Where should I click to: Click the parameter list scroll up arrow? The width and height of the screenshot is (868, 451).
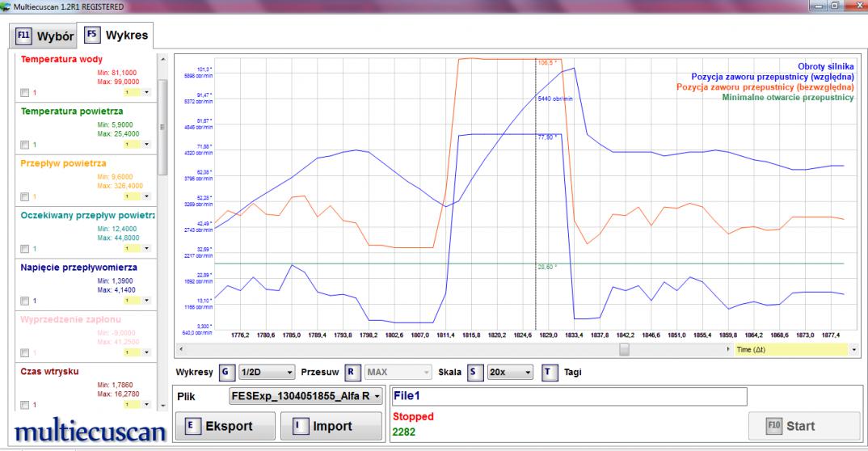[x=162, y=59]
